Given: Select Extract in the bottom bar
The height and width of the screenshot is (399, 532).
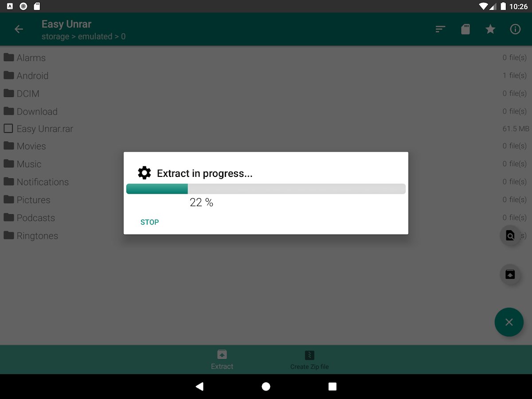Looking at the screenshot, I should click(x=222, y=360).
